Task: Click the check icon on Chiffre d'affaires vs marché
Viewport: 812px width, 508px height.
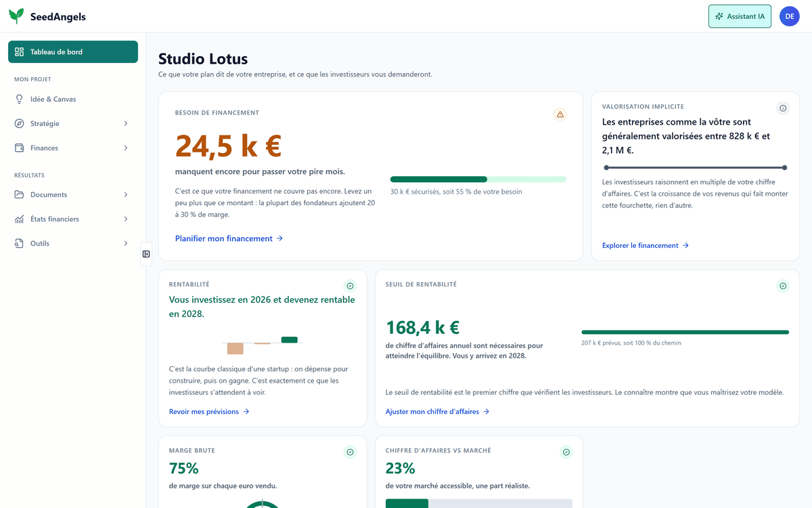Action: coord(566,452)
